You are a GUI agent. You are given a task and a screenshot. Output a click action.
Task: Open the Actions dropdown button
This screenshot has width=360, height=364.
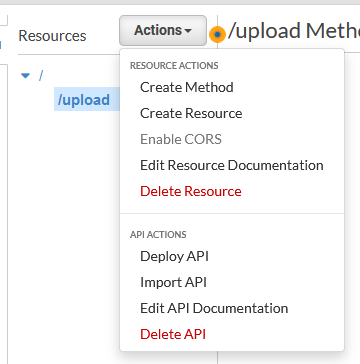pyautogui.click(x=163, y=30)
